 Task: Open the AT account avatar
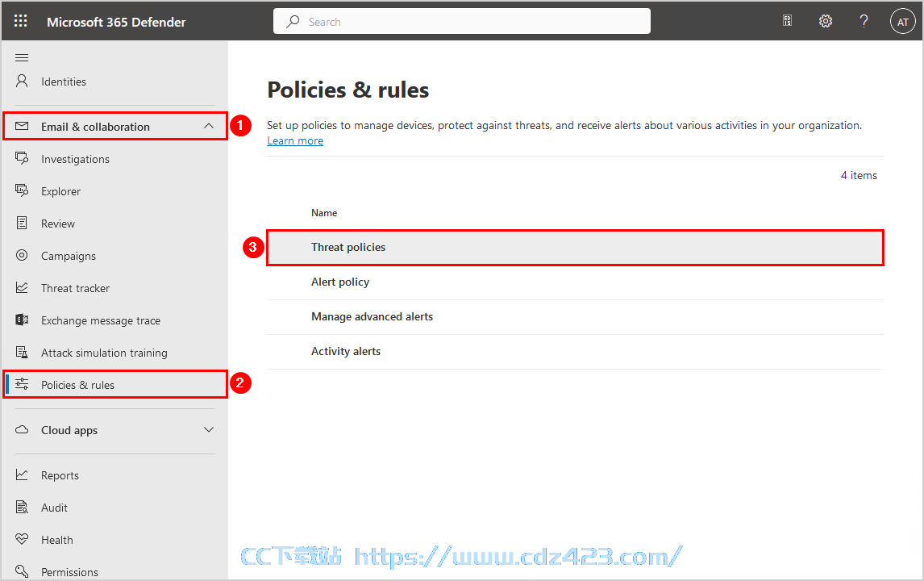pos(903,22)
